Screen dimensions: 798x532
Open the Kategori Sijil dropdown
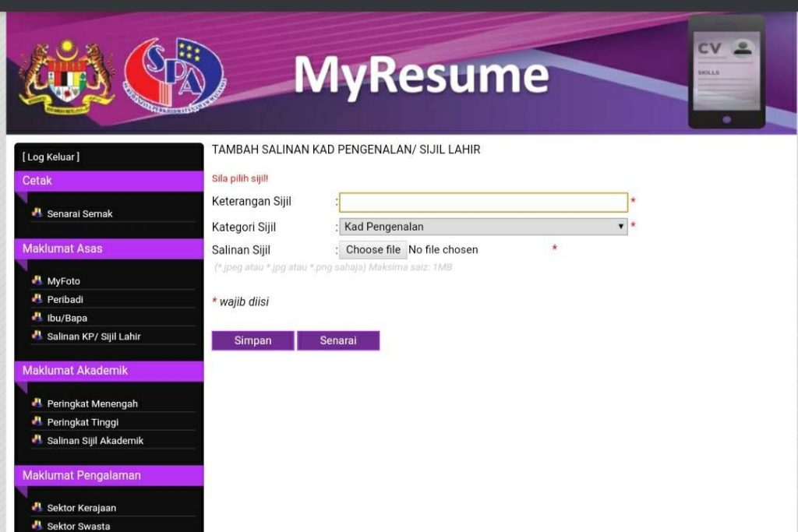(x=483, y=227)
